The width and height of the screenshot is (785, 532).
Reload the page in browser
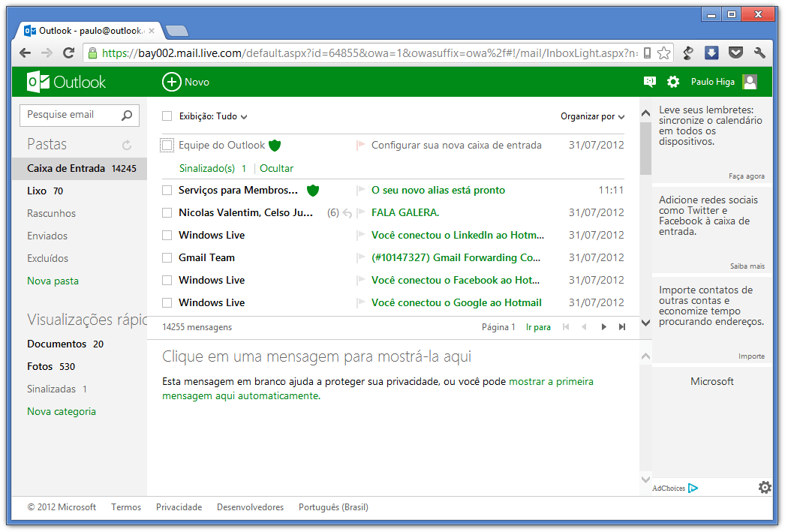(x=68, y=53)
